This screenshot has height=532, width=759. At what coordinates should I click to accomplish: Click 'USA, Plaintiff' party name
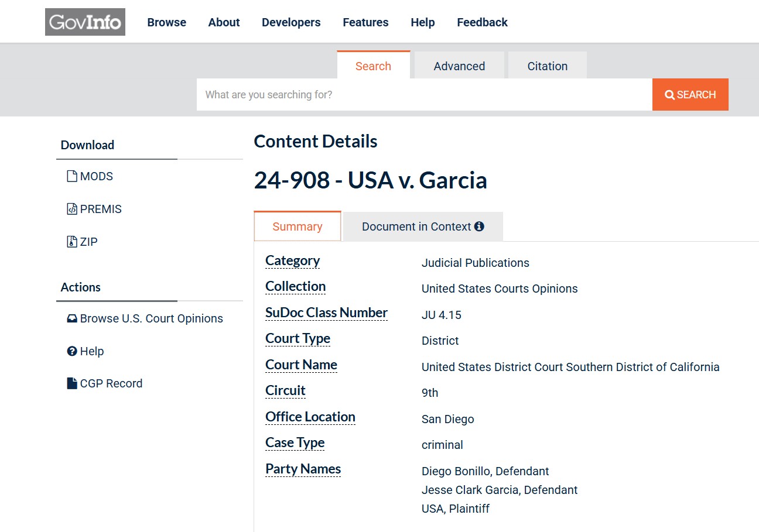tap(456, 509)
